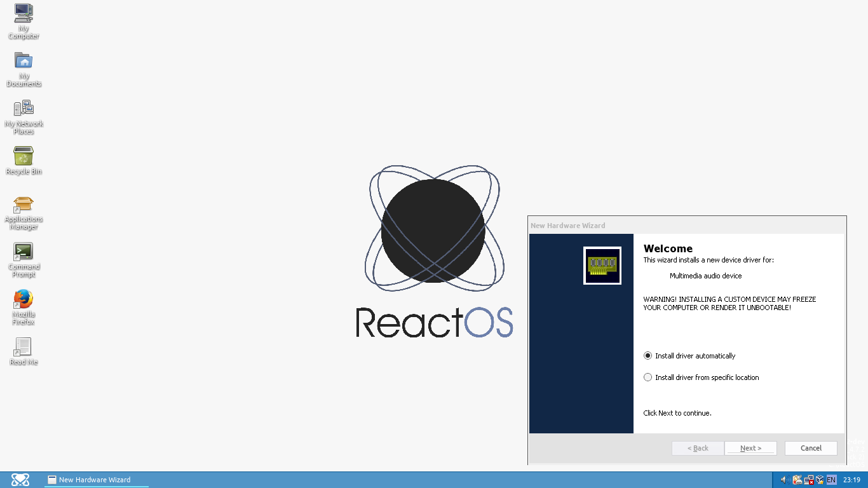Click Next in the New Hardware Wizard

point(750,448)
